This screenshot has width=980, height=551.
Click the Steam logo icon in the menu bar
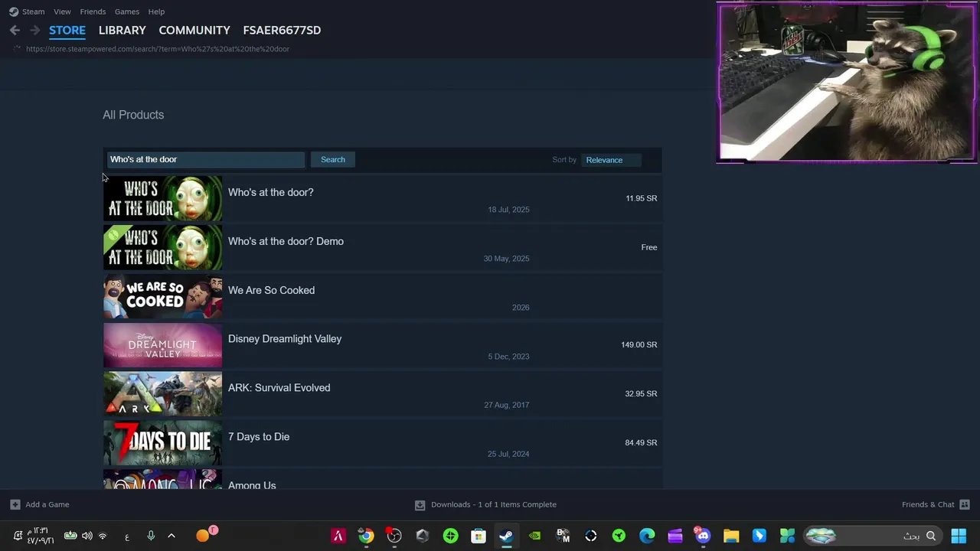[x=14, y=11]
